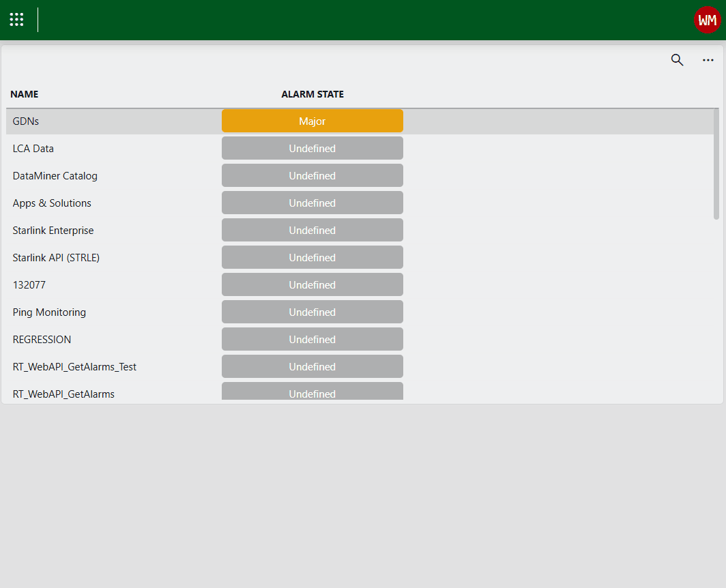Select the RT_WebAPI_GetAlarms_Test row
The height and width of the screenshot is (588, 726).
[74, 367]
